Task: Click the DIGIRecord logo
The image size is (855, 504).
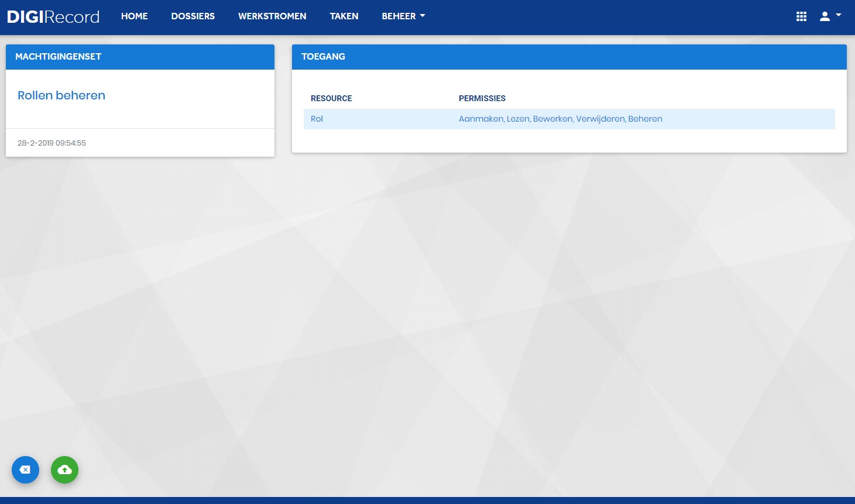Action: pyautogui.click(x=53, y=16)
